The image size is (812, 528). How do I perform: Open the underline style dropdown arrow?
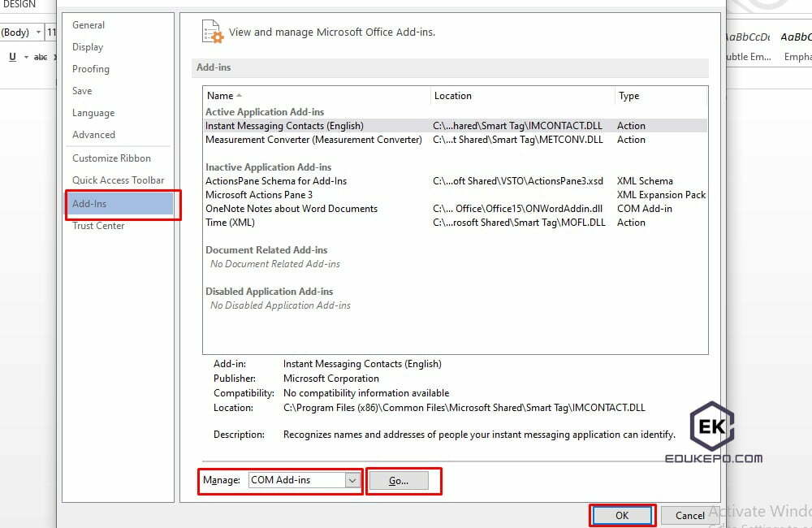click(25, 57)
